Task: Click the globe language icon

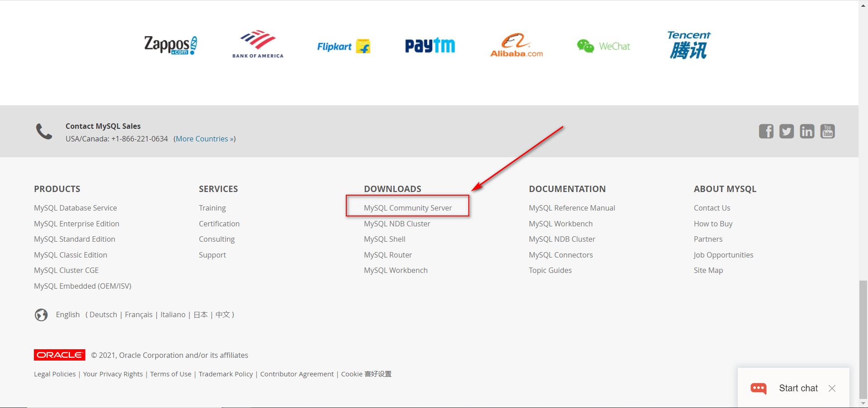Action: (x=41, y=314)
